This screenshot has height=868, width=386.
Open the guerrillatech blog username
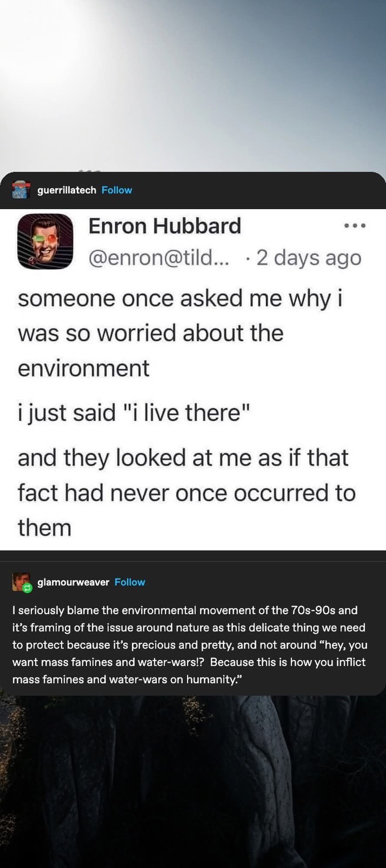[x=66, y=190]
